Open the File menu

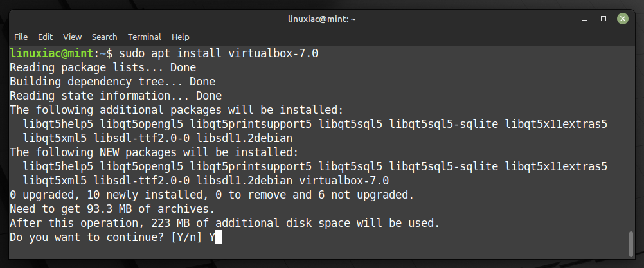[21, 37]
